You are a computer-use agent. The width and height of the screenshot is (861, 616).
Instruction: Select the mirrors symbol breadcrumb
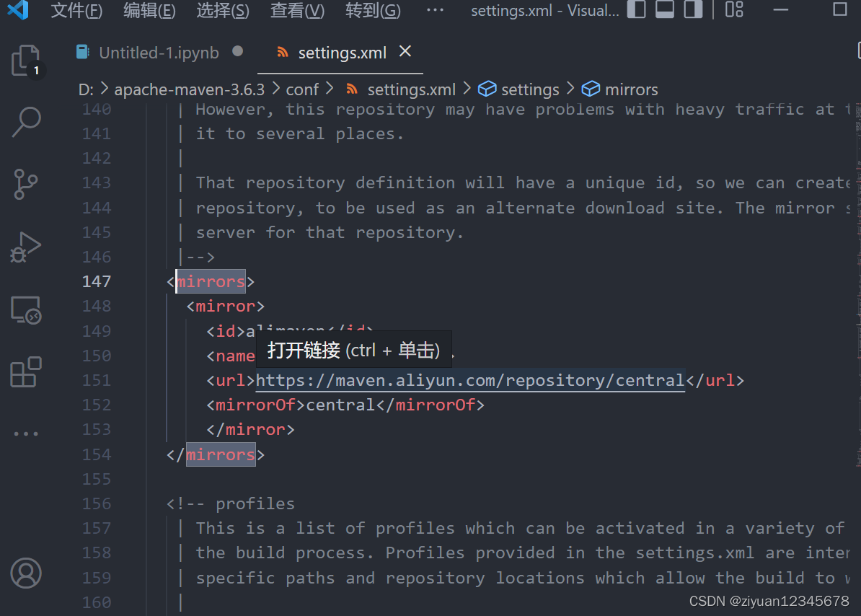[x=631, y=89]
